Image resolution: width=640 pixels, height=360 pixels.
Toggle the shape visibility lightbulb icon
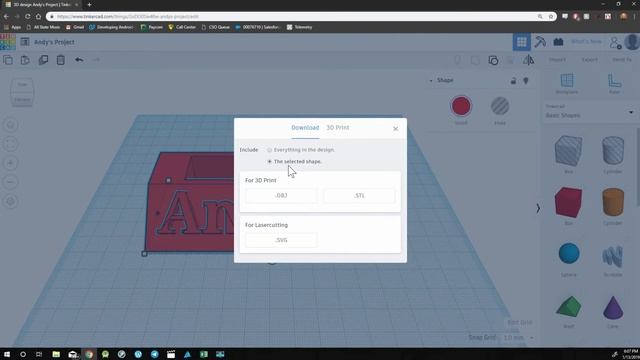point(526,81)
